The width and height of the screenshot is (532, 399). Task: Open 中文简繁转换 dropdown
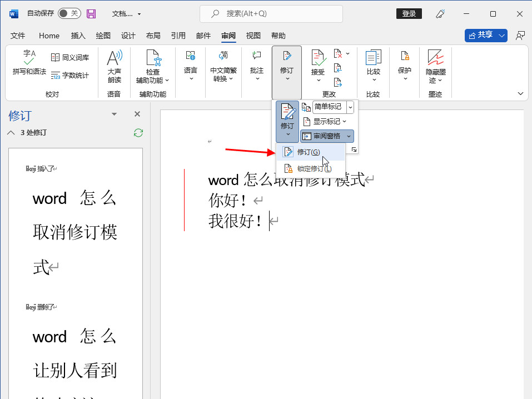click(x=223, y=66)
